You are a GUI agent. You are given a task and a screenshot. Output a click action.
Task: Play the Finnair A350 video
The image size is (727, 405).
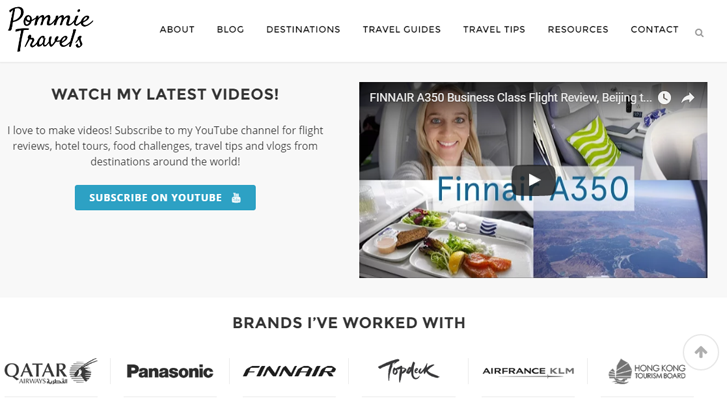point(533,180)
